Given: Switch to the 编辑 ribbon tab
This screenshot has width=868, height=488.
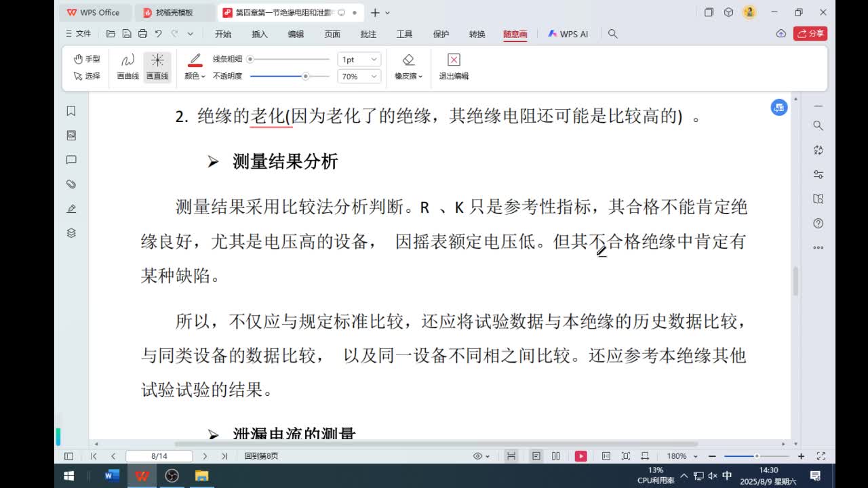Looking at the screenshot, I should (296, 34).
